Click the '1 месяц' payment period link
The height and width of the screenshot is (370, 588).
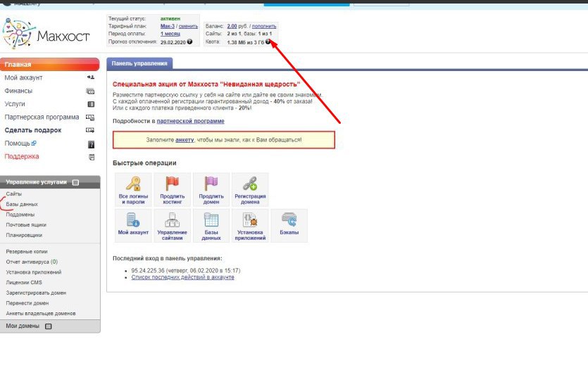170,33
